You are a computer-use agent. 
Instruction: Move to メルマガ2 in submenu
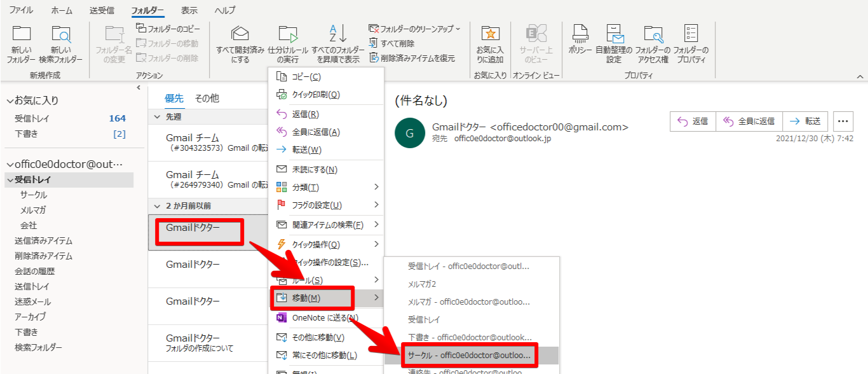point(471,284)
